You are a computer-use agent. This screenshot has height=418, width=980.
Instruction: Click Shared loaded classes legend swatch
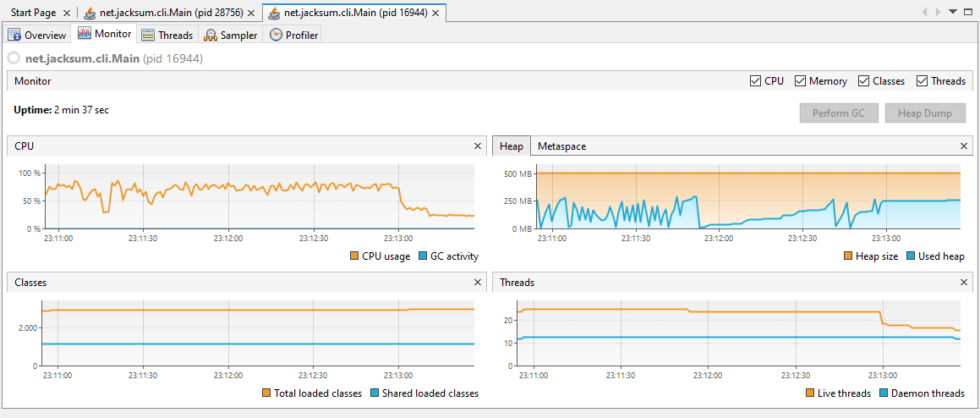click(375, 393)
